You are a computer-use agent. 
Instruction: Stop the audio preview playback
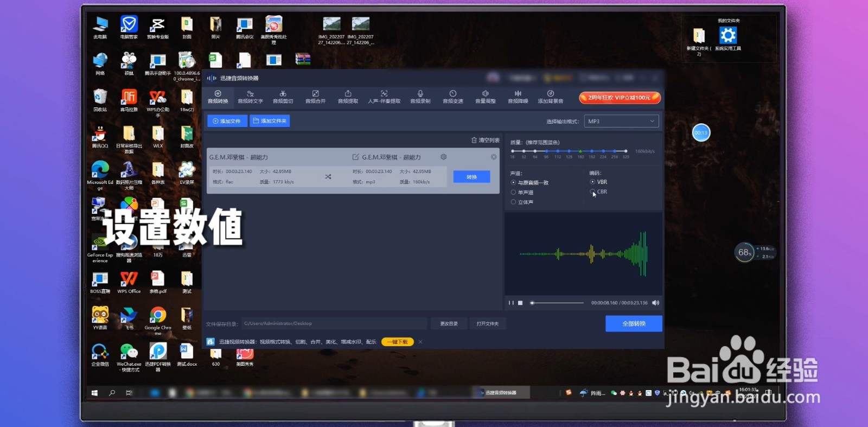(x=520, y=303)
